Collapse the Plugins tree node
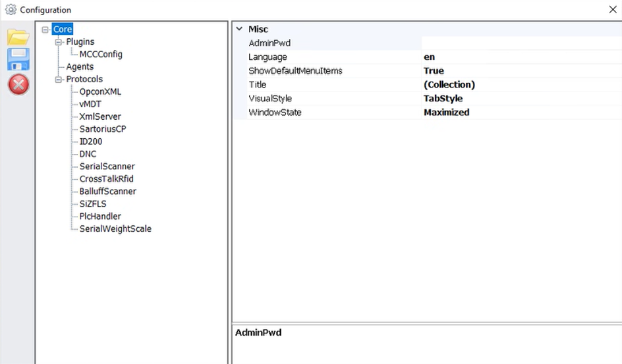Viewport: 622px width, 364px height. coord(58,42)
